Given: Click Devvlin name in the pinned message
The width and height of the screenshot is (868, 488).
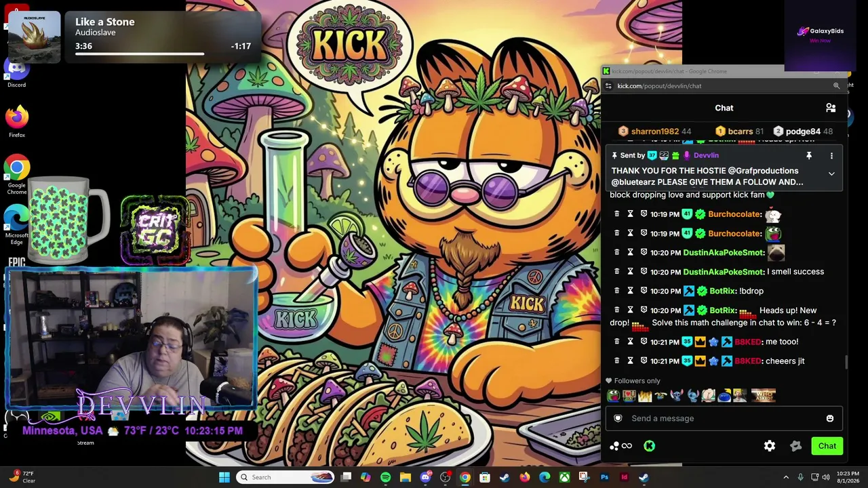Looking at the screenshot, I should (x=706, y=156).
